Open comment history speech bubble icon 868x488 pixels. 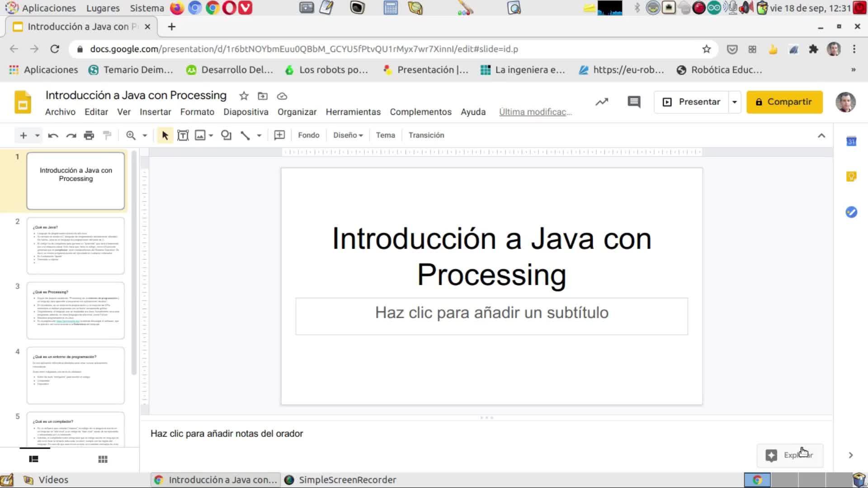(x=634, y=102)
